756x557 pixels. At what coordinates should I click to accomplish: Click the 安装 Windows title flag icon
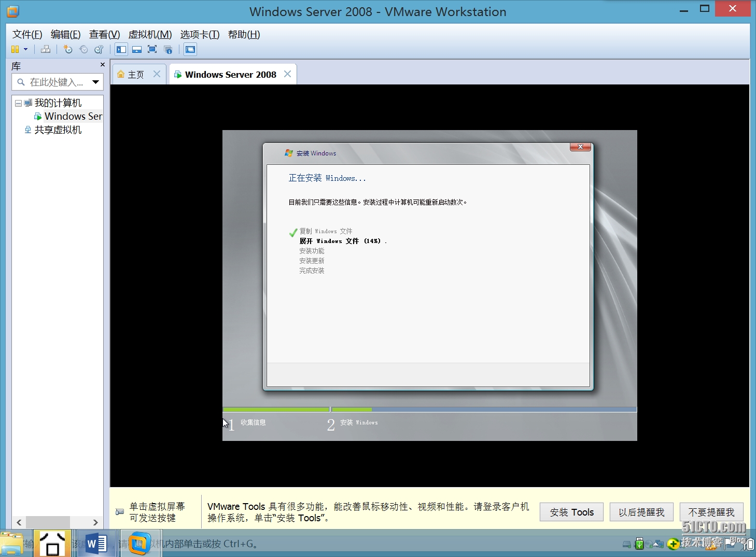click(x=289, y=153)
